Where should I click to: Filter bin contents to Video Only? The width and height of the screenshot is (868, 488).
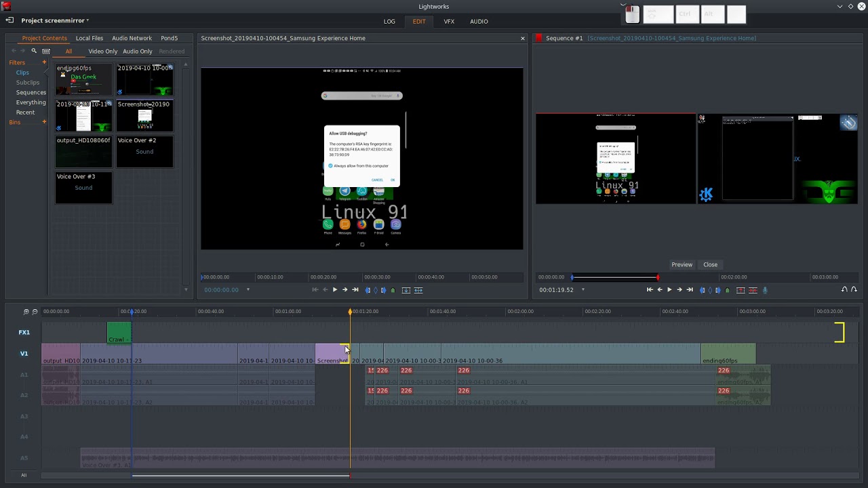coord(102,52)
